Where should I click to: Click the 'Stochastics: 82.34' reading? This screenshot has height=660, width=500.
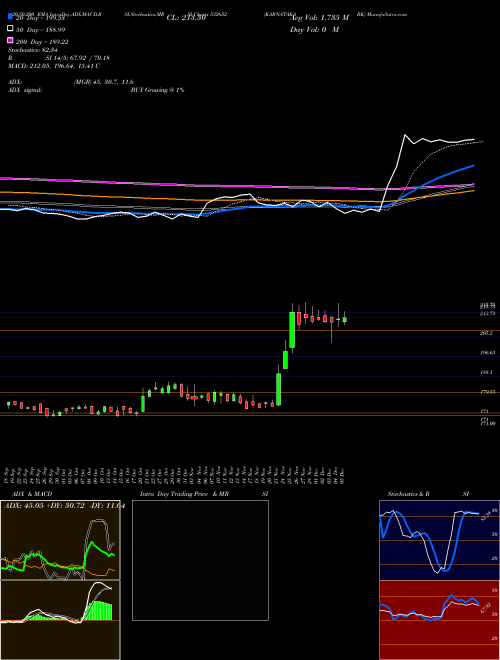click(33, 50)
